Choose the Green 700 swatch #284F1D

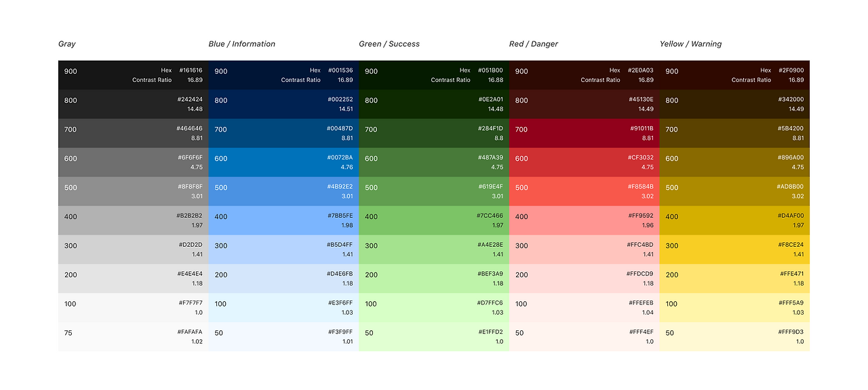tap(434, 134)
